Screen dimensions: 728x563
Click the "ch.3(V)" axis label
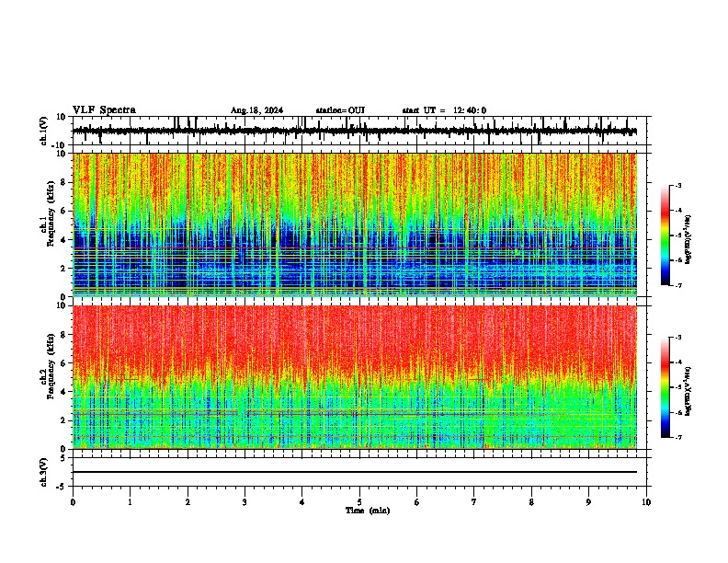pyautogui.click(x=44, y=472)
